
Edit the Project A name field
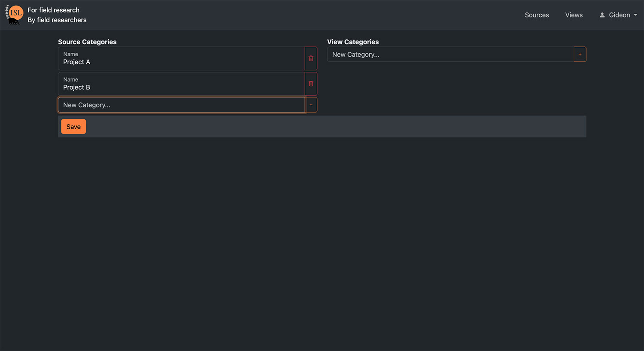180,62
